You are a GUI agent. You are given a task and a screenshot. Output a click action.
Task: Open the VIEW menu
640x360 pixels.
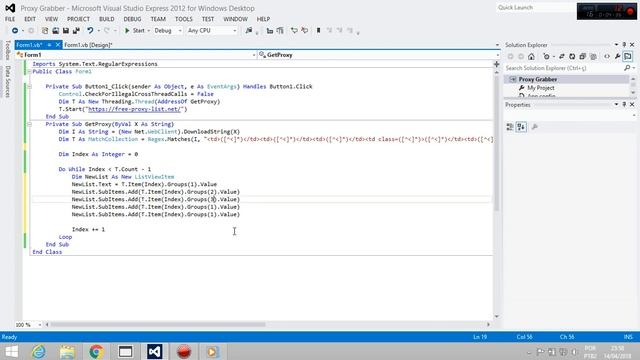(x=51, y=19)
